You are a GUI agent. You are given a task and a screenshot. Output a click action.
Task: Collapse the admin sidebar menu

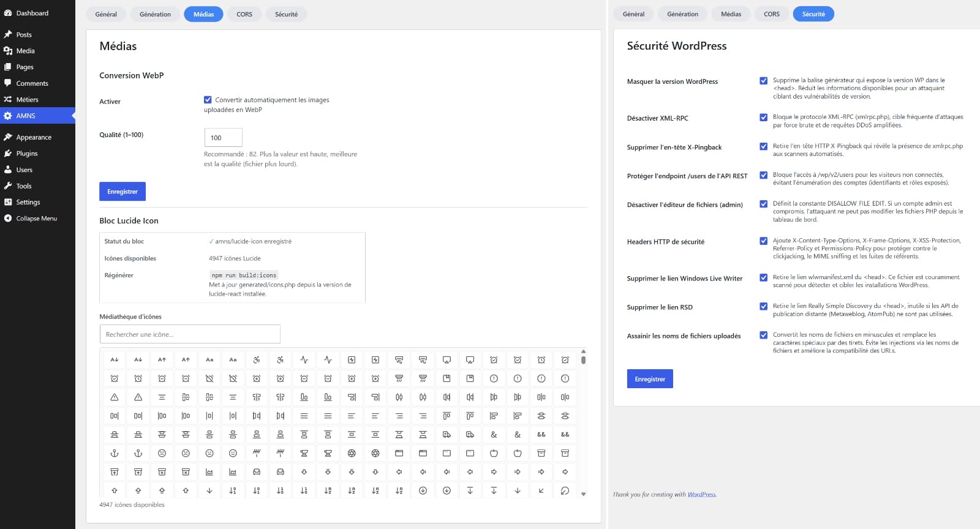37,219
